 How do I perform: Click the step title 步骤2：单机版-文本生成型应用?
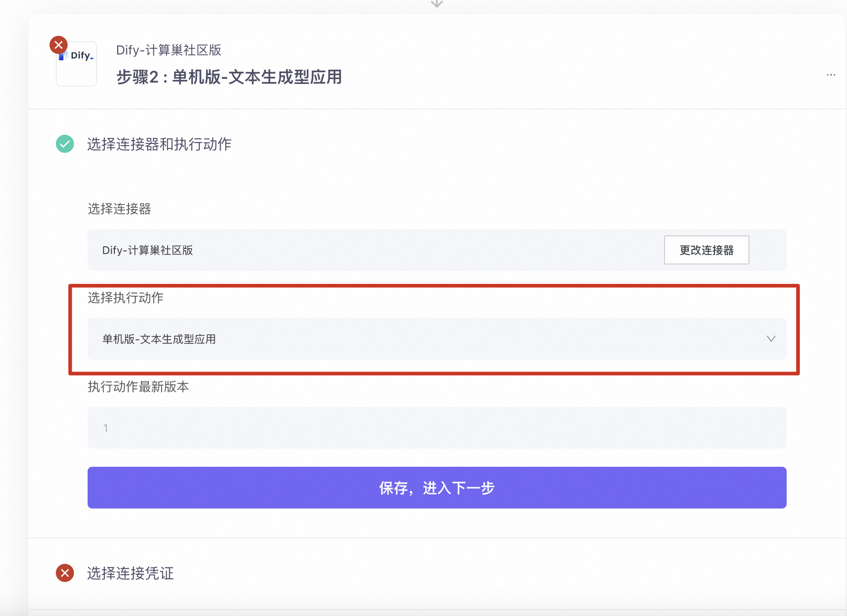(229, 78)
